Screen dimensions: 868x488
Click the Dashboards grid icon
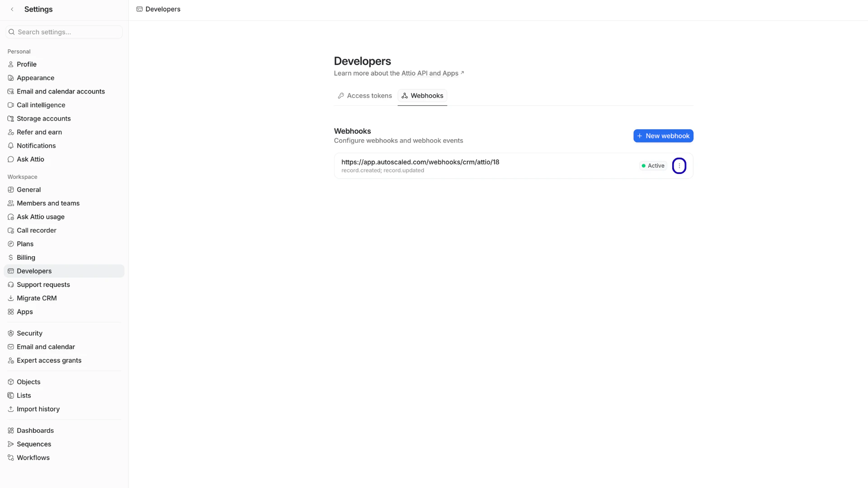[11, 431]
